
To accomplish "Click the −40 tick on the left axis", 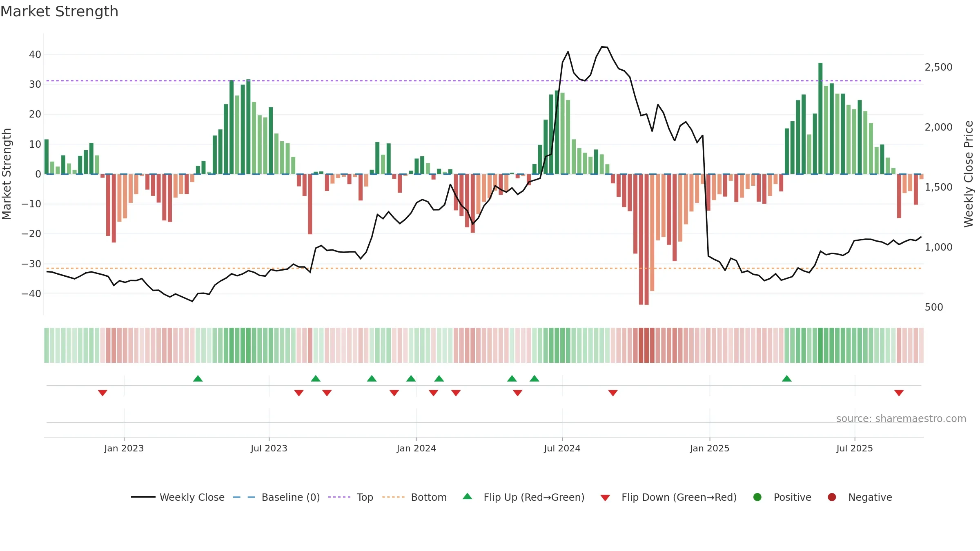I will (x=31, y=293).
